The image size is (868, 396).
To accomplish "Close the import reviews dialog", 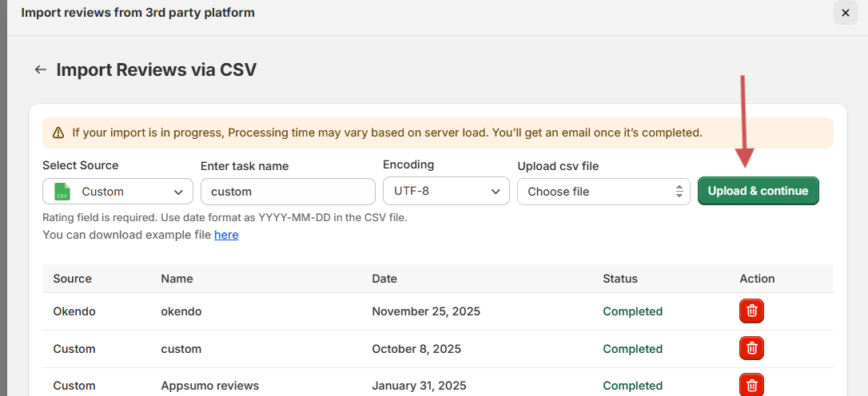I will click(x=846, y=13).
